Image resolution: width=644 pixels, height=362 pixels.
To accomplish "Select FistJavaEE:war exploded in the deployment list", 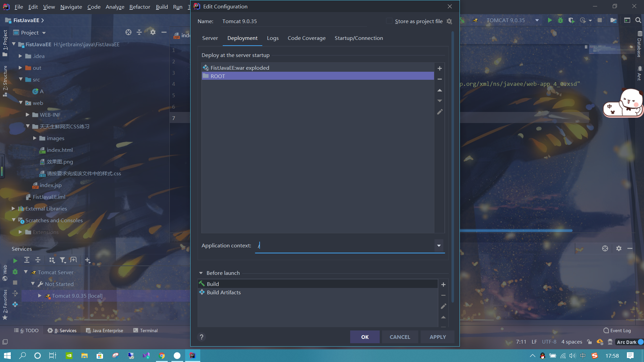I will pos(240,68).
